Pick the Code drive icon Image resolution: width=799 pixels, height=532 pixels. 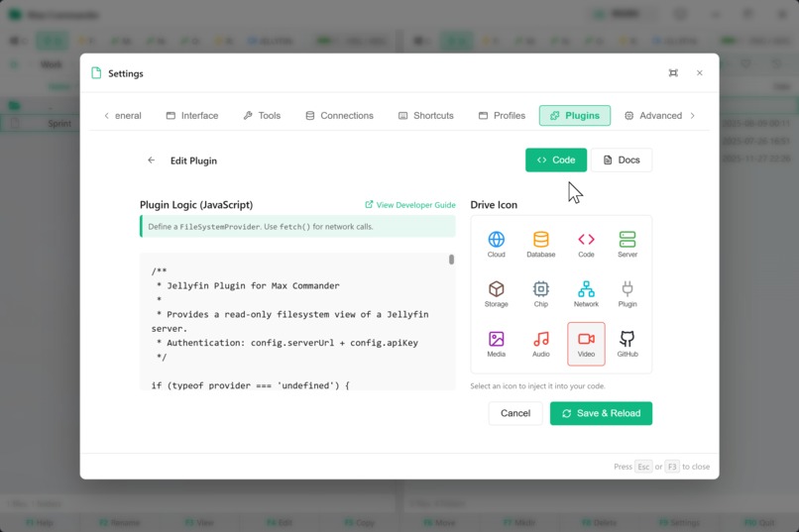586,244
